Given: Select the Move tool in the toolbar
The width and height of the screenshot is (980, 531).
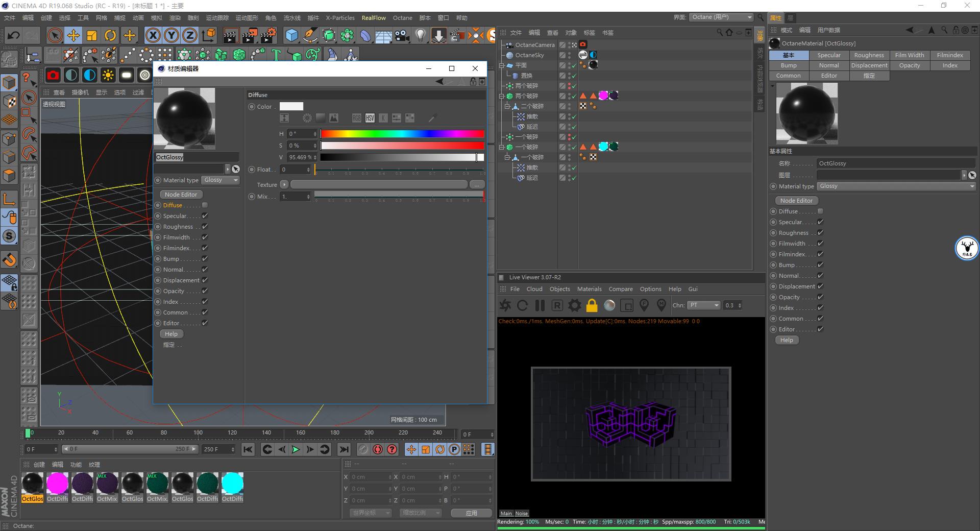Looking at the screenshot, I should [x=73, y=35].
